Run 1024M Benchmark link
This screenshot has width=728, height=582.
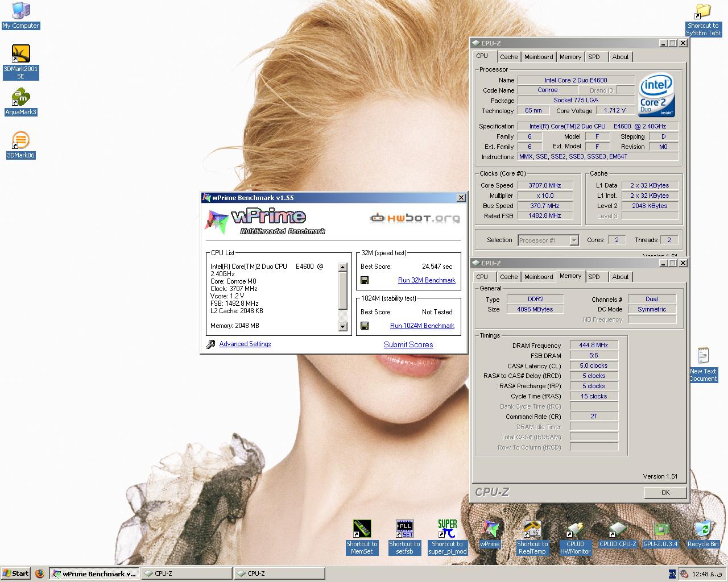(x=422, y=326)
